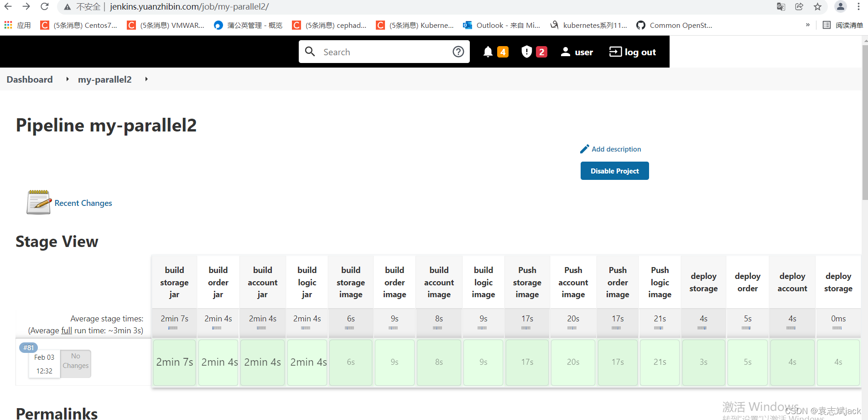Bookmark page with the star icon

pyautogui.click(x=817, y=6)
